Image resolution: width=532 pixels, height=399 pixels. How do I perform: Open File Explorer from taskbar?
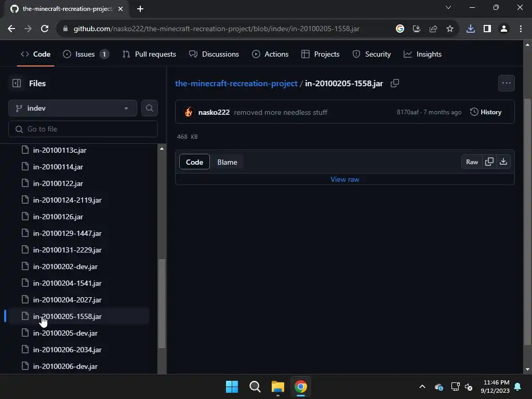click(277, 387)
